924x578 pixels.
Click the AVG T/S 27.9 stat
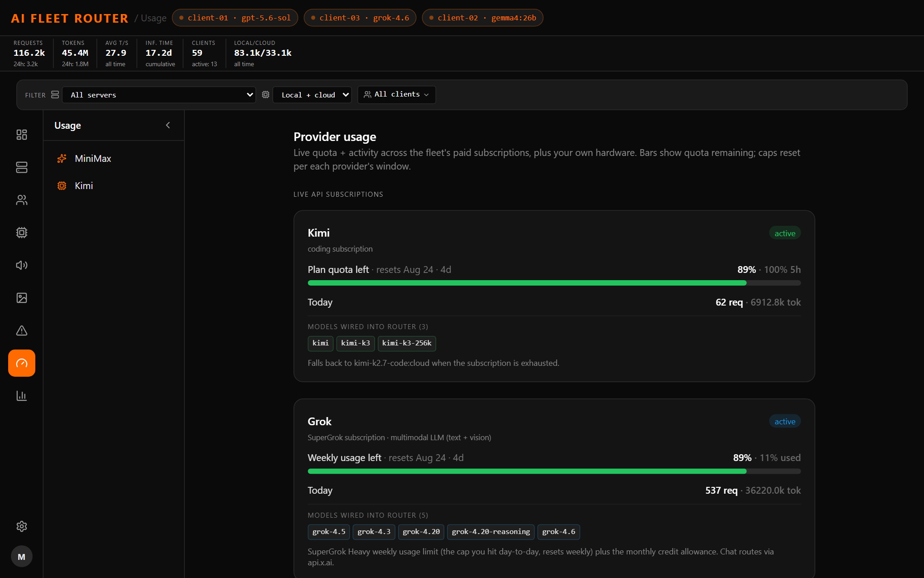coord(117,53)
